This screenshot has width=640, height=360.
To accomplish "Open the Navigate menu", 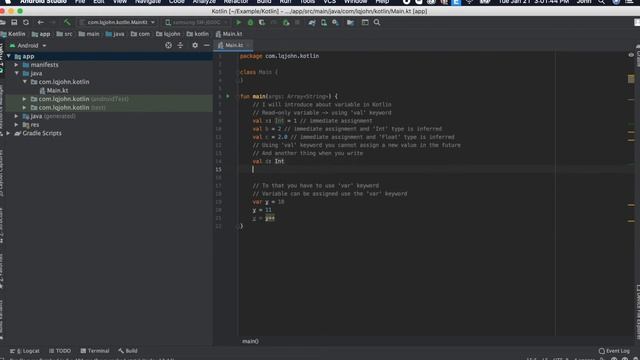I will (x=148, y=2).
